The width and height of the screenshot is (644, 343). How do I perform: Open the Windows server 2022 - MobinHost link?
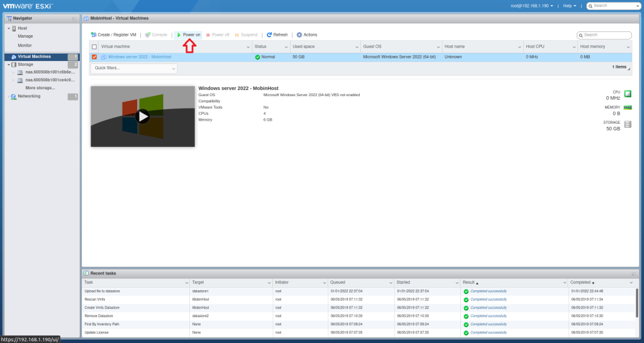[x=140, y=57]
